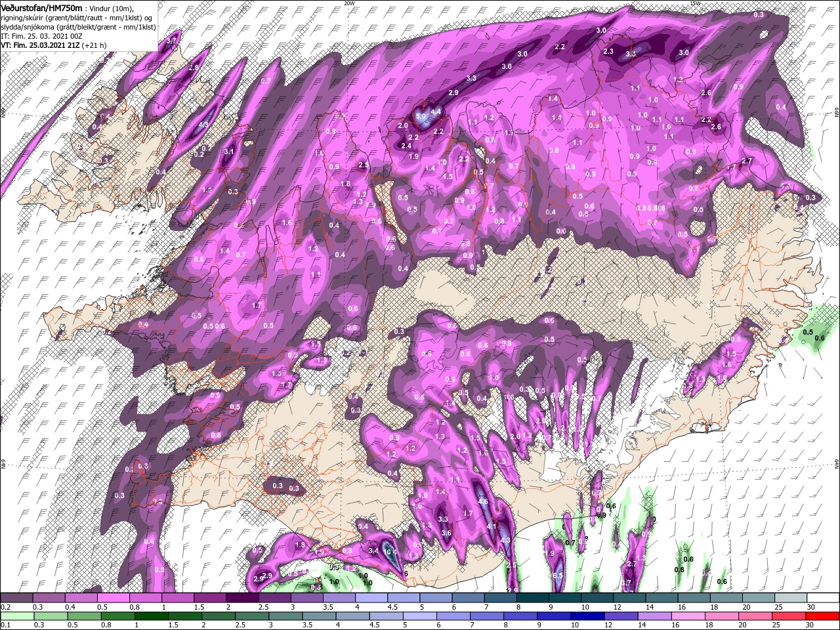
Task: Pick the dark teal snow swatch labeled 8
Action: (532, 598)
